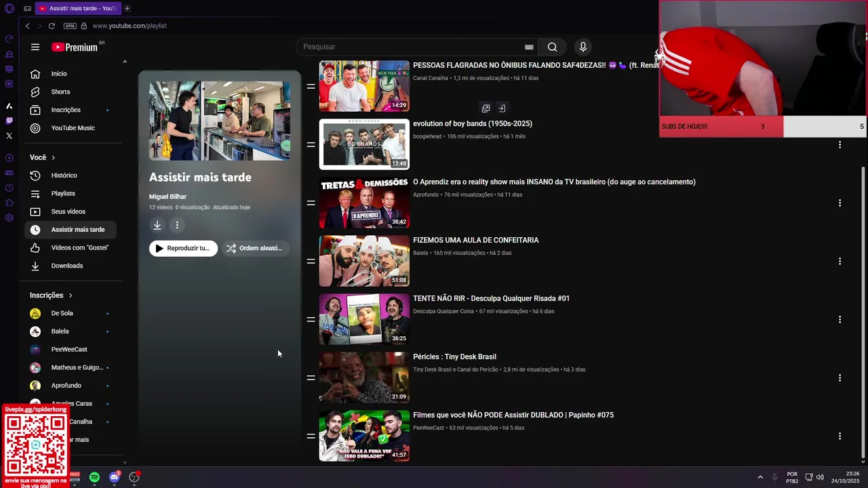Open YouTube Music link
868x488 pixels.
(71, 128)
